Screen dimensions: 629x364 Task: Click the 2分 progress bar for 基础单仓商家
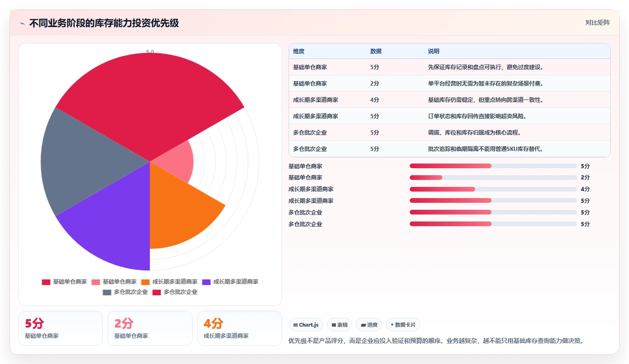pos(493,178)
